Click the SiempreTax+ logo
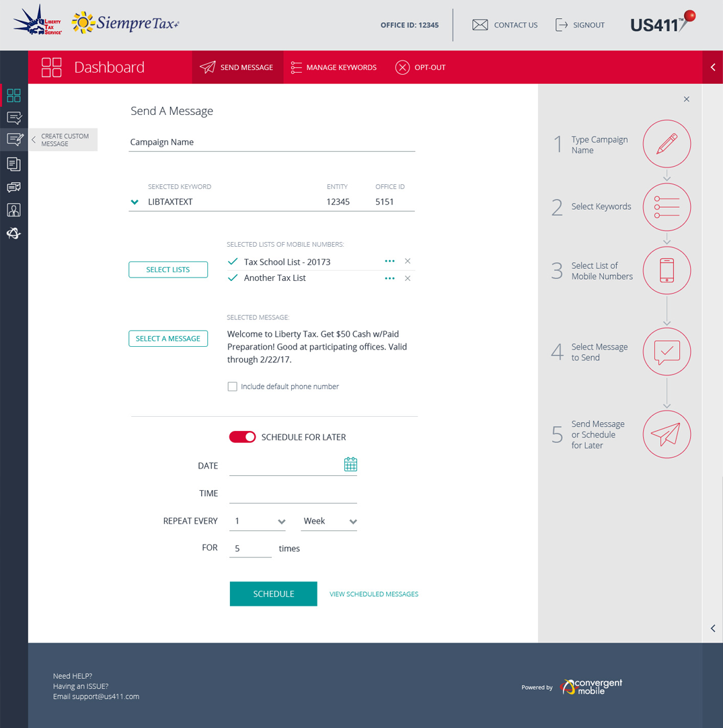The width and height of the screenshot is (723, 728). coord(126,22)
